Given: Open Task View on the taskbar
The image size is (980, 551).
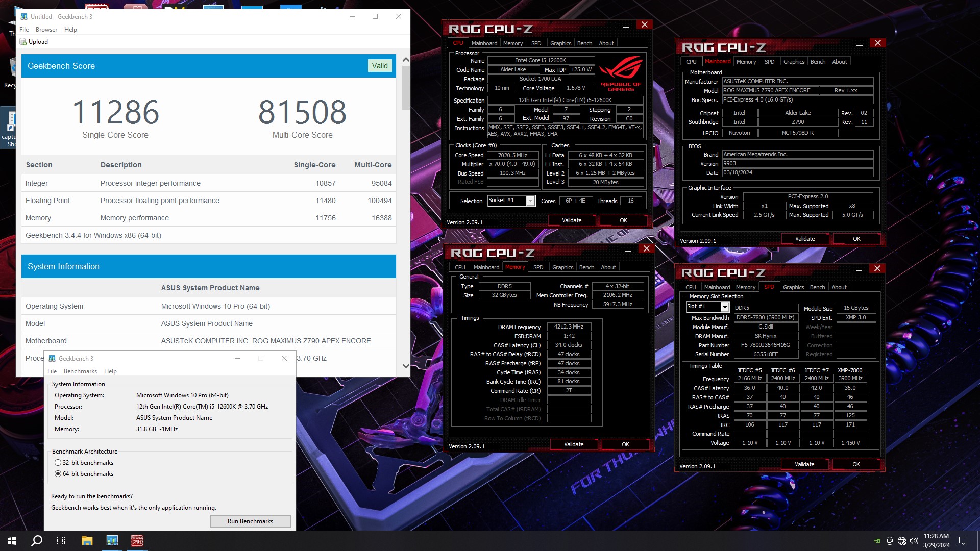Looking at the screenshot, I should point(61,541).
